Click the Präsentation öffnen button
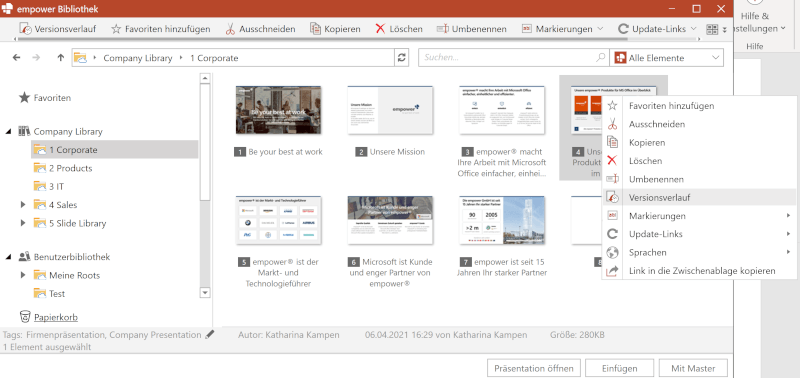 tap(534, 368)
